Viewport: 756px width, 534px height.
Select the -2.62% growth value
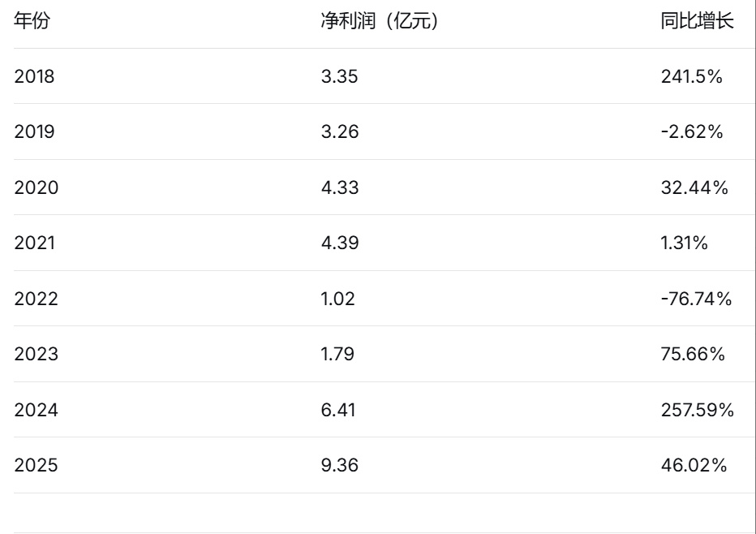point(691,132)
